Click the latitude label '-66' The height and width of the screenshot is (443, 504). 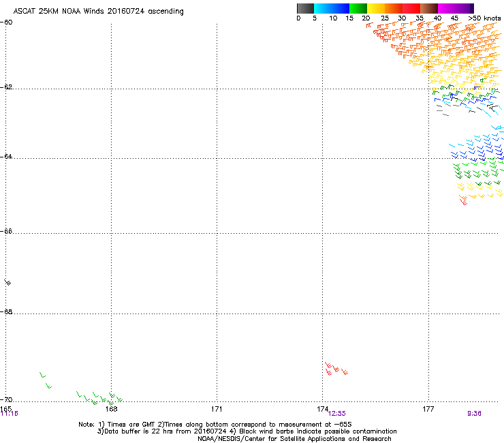click(x=6, y=231)
